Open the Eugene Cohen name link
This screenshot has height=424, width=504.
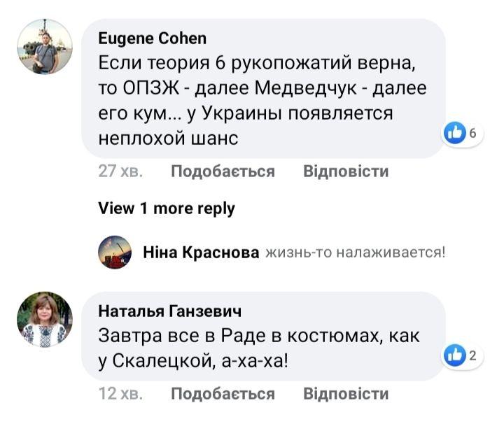tap(152, 38)
